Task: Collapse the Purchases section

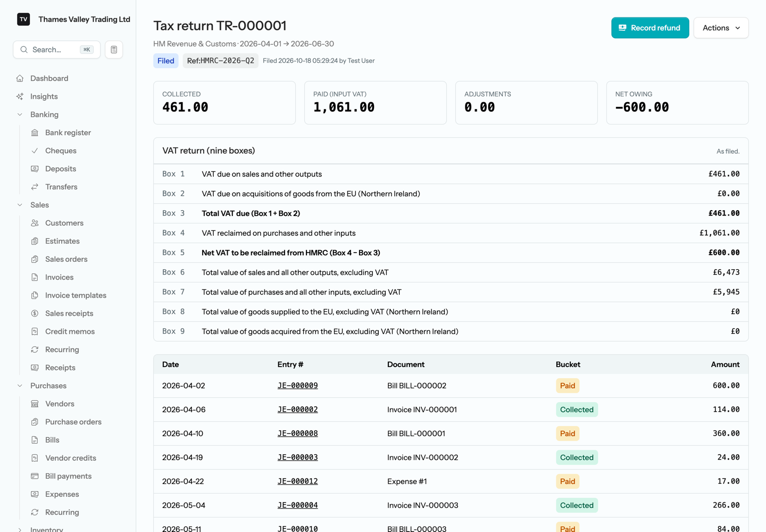Action: click(x=20, y=386)
